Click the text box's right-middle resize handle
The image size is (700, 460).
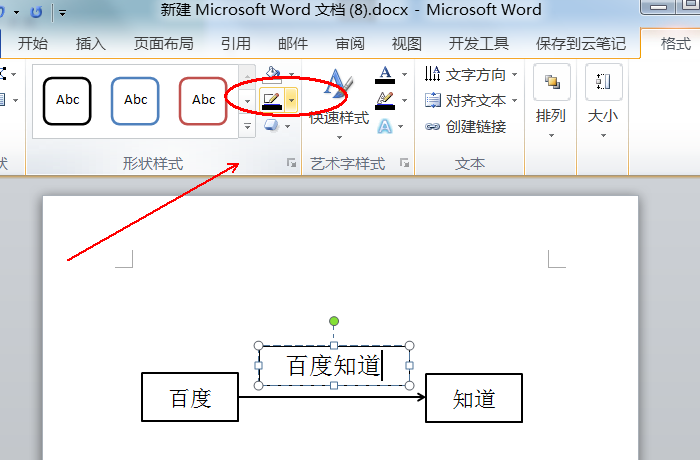409,365
